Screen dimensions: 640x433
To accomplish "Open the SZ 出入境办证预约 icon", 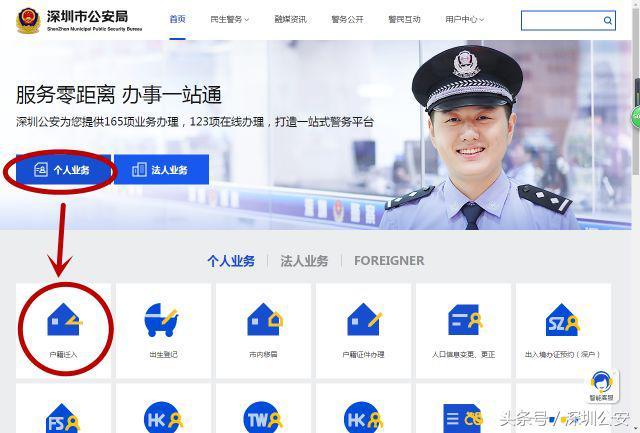I will click(x=562, y=320).
